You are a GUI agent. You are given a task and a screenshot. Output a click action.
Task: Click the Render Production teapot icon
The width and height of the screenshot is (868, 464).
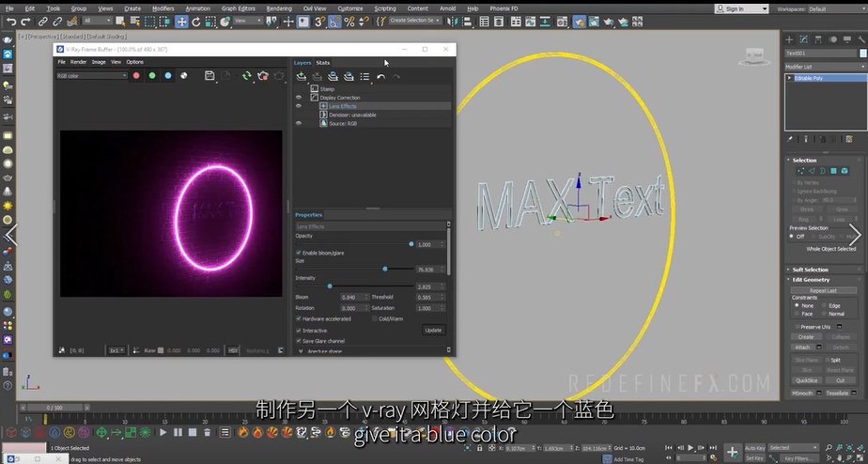coord(609,22)
